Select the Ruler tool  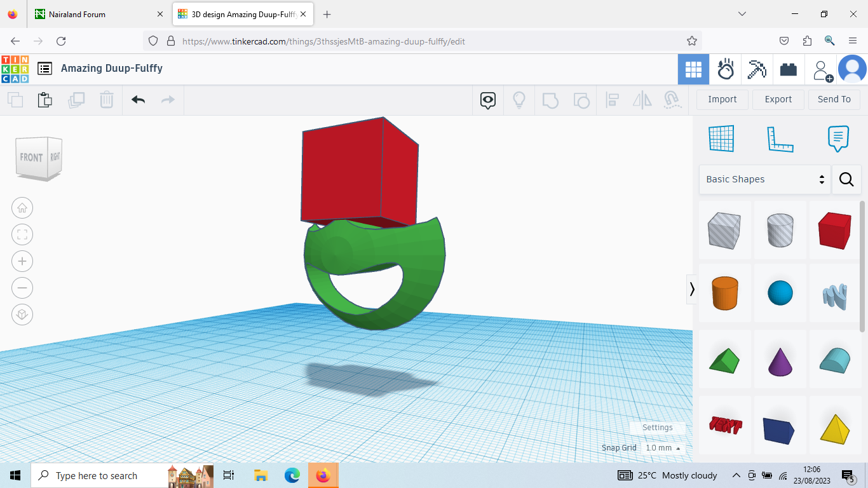(780, 139)
